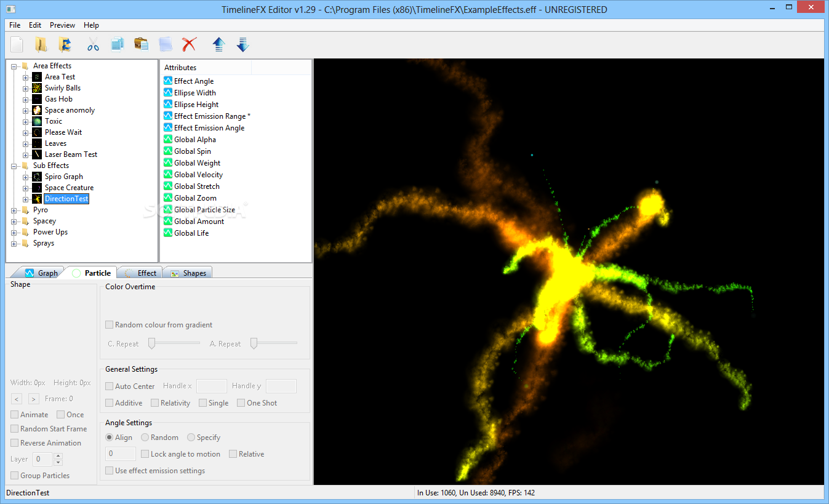
Task: Toggle Random colour from gradient checkbox
Action: tap(109, 325)
